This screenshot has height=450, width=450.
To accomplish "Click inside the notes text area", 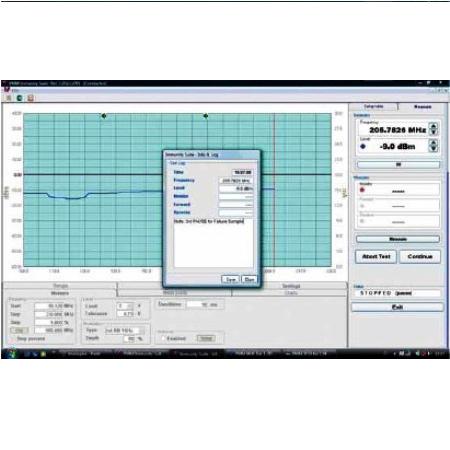I will pos(213,243).
